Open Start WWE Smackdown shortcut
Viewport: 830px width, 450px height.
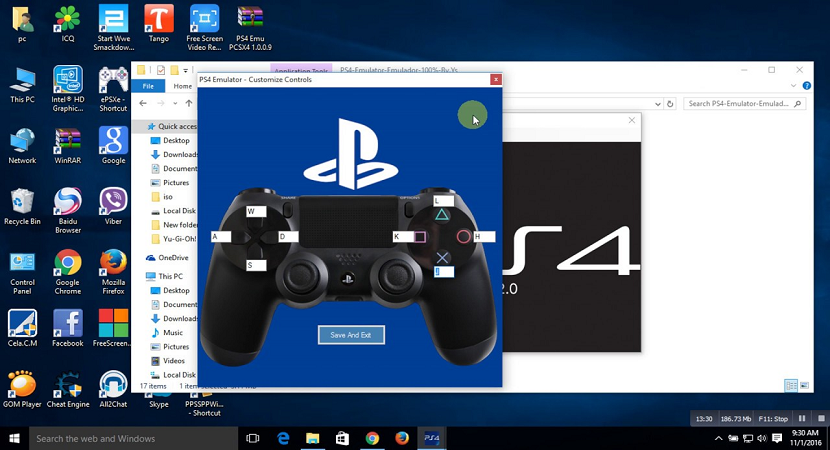(113, 27)
